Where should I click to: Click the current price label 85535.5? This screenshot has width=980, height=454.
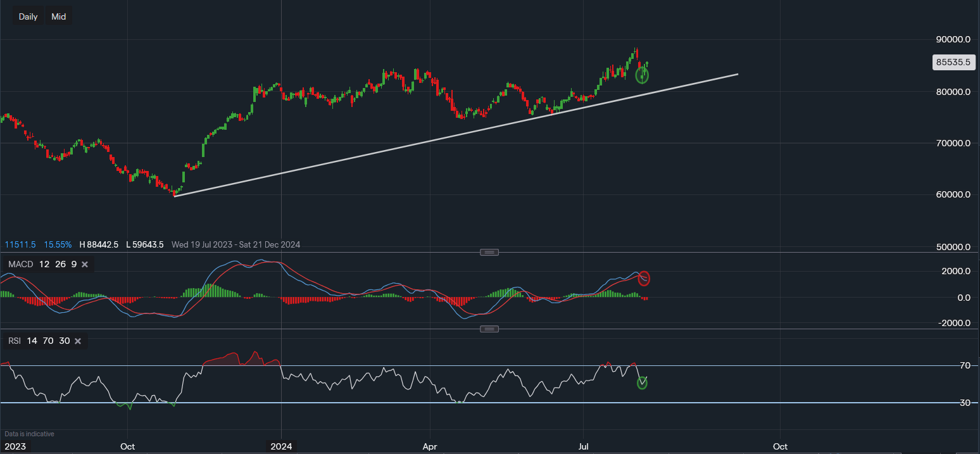tap(953, 63)
